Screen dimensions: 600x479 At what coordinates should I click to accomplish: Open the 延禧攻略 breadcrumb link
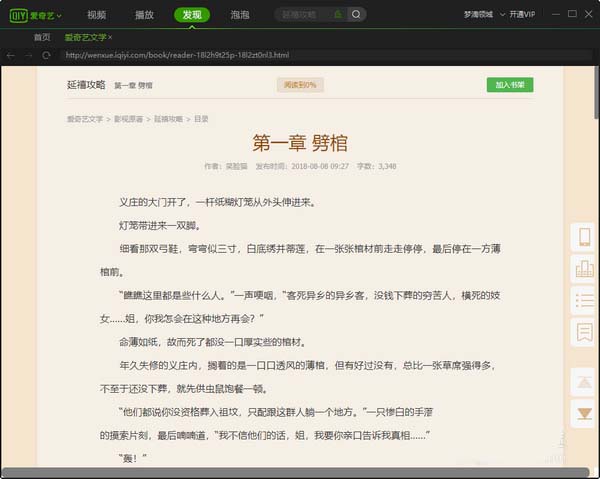pos(168,119)
